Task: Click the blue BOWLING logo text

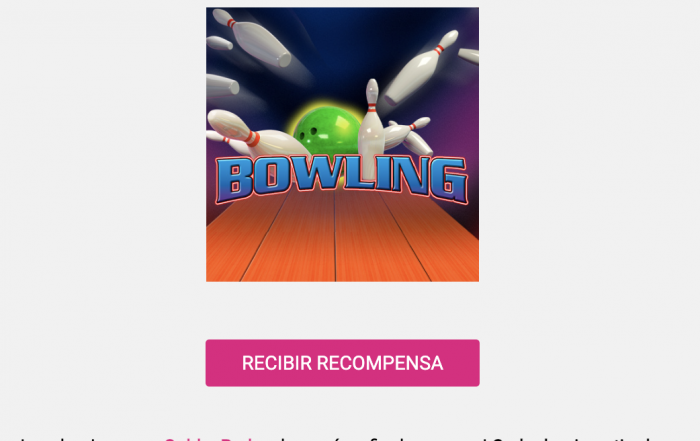Action: click(x=342, y=179)
